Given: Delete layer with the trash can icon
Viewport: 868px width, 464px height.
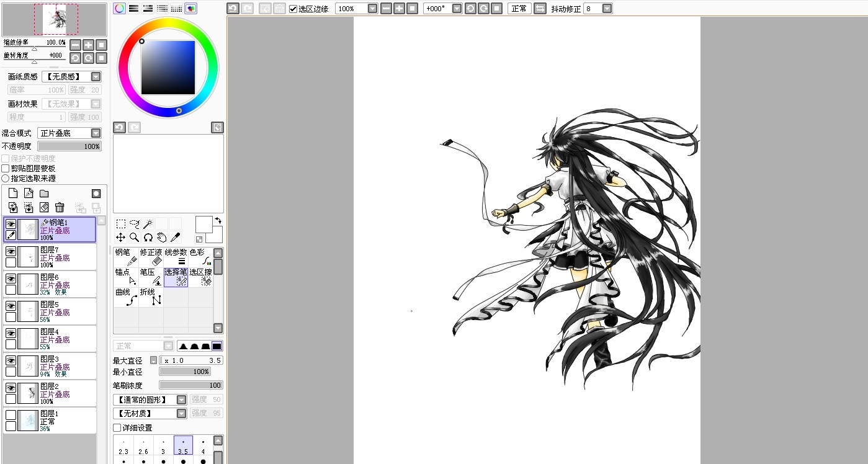Looking at the screenshot, I should pyautogui.click(x=60, y=207).
